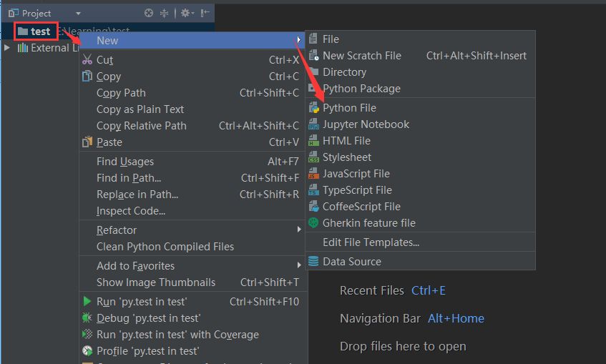This screenshot has height=364, width=606.
Task: Expand the Refactor submenu arrow
Action: click(299, 230)
